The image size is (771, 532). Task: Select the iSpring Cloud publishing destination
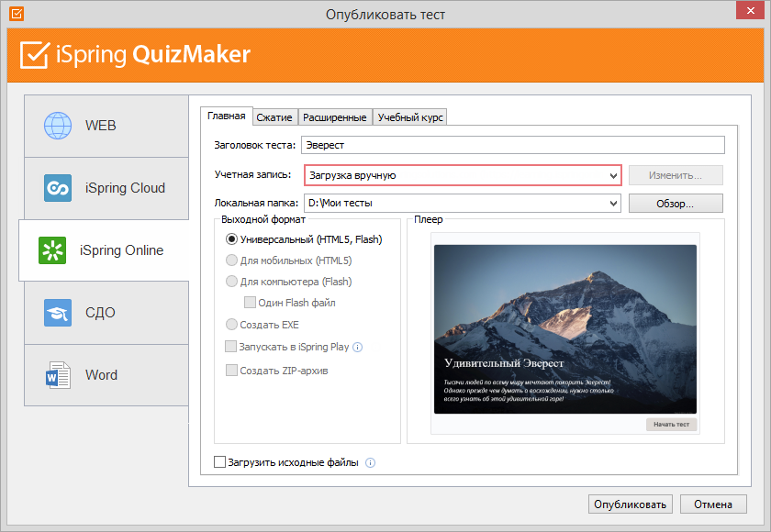point(106,188)
